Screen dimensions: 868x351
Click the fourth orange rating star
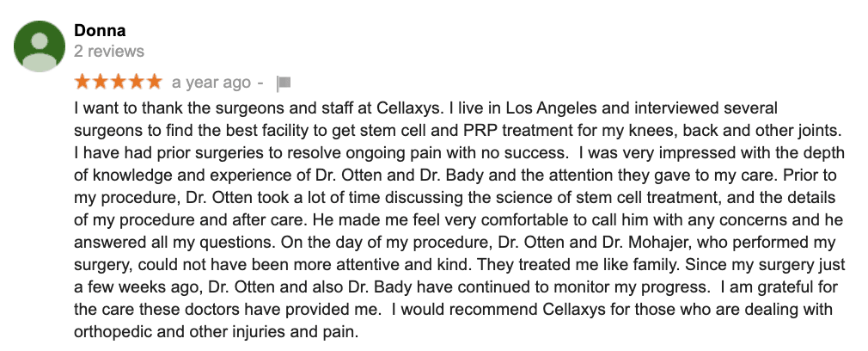tap(136, 83)
